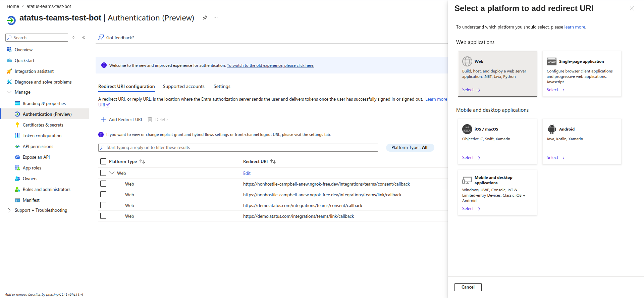Close the Select a platform panel
This screenshot has height=298, width=644.
632,8
